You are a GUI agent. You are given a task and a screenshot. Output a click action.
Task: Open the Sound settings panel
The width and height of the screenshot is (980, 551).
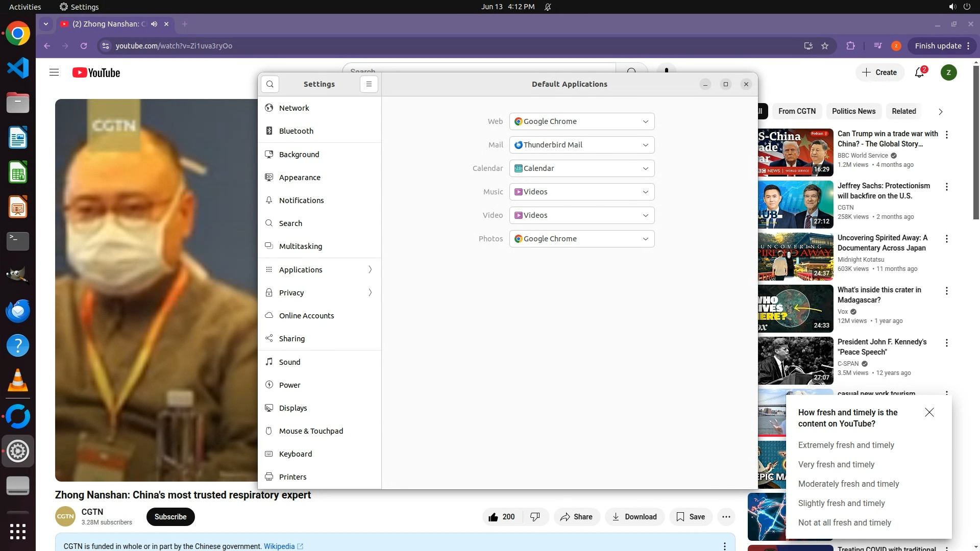point(289,362)
